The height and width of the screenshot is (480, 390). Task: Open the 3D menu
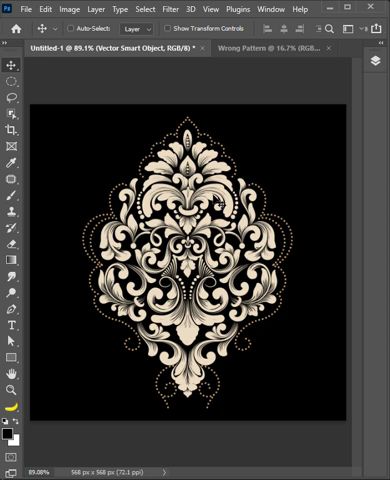coord(191,9)
